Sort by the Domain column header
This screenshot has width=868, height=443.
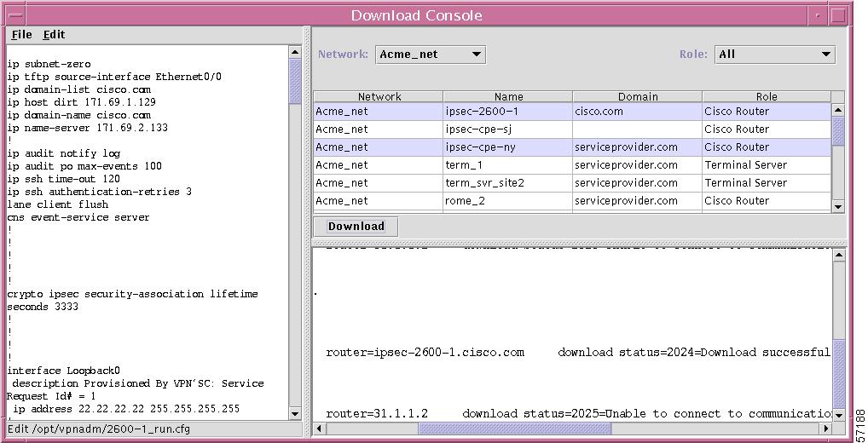pos(638,97)
